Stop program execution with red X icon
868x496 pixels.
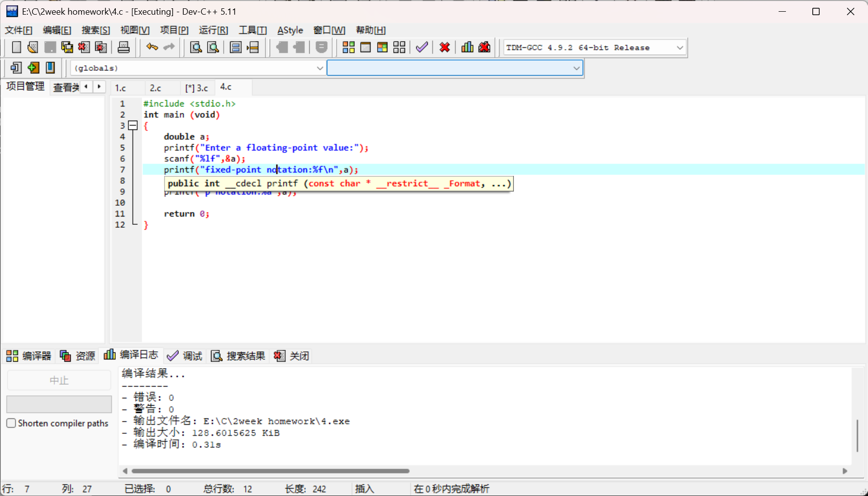[x=445, y=47]
